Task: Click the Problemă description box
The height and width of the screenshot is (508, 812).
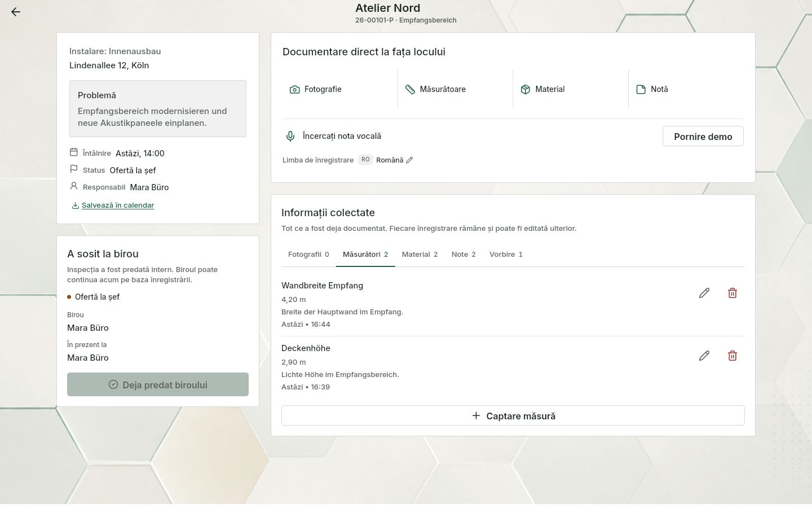Action: tap(158, 108)
